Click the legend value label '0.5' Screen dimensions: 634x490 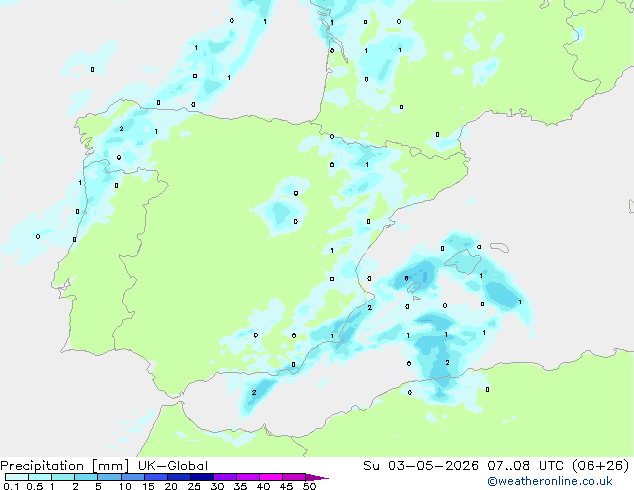click(x=34, y=486)
